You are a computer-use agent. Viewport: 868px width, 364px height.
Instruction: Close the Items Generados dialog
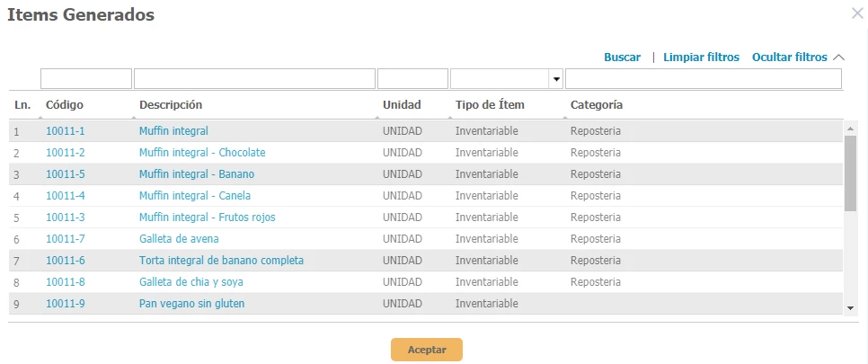[x=856, y=13]
